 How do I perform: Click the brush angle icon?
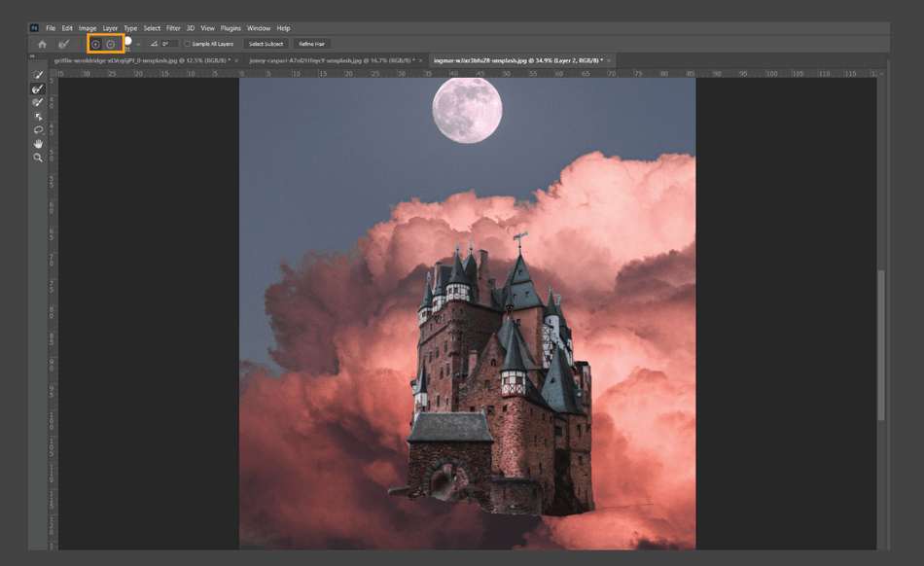(x=154, y=44)
